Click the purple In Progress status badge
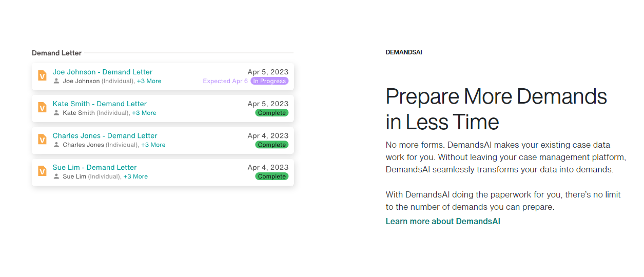 (269, 81)
